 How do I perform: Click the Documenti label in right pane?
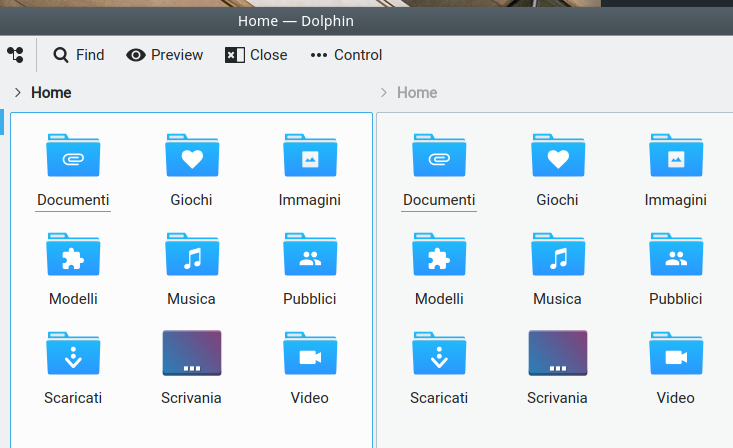(x=439, y=200)
